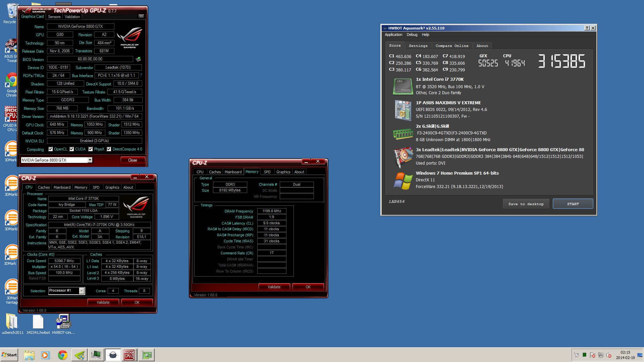The height and width of the screenshot is (362, 644).
Task: Select the HWBOT-Uni desktop shortcut
Action: (x=63, y=324)
